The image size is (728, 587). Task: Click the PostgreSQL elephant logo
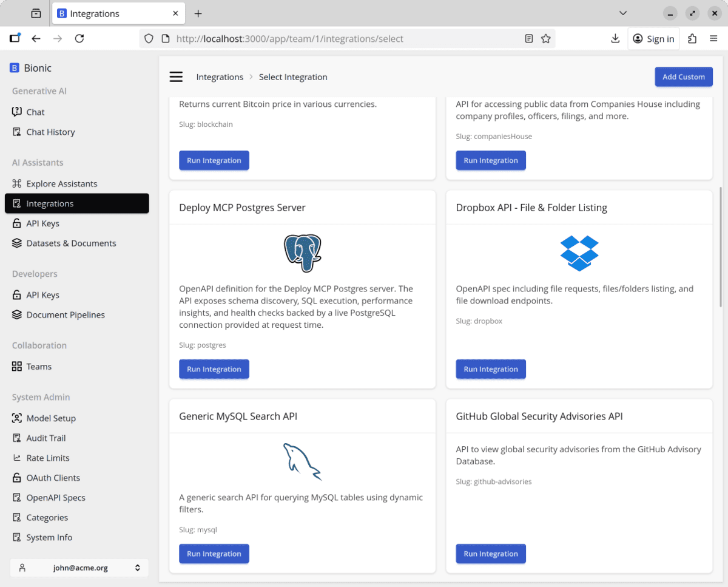pos(302,253)
